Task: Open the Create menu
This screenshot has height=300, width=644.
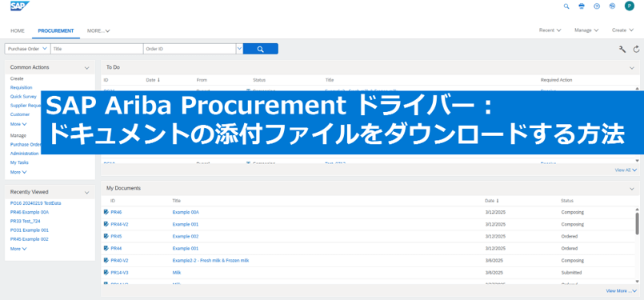Action: 622,30
